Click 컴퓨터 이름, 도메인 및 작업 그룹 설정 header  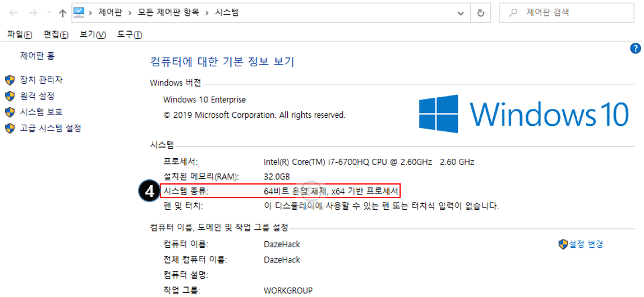coord(219,227)
